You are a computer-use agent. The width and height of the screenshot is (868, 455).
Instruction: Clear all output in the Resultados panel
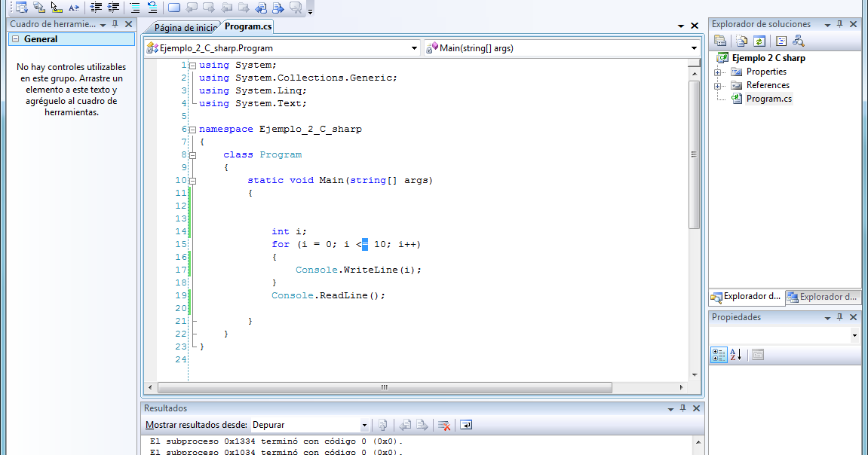[444, 424]
